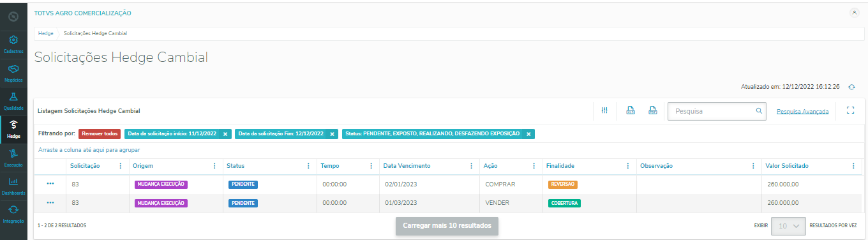Viewport: 868px width, 240px height.
Task: Click the COMPRAR action cell
Action: [500, 184]
